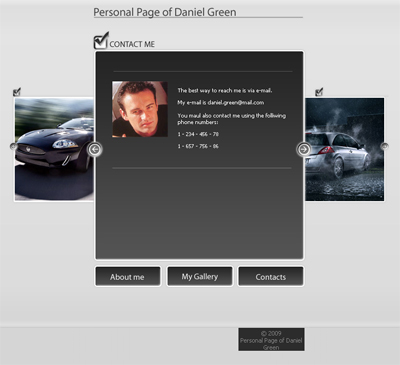
Task: Click the small arrow left of the black car
Action: click(13, 146)
